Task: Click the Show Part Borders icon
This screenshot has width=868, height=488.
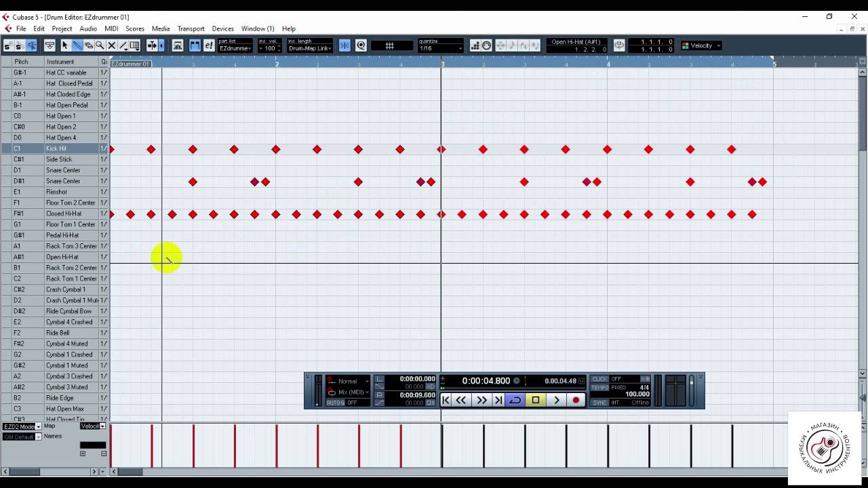Action: pos(195,45)
